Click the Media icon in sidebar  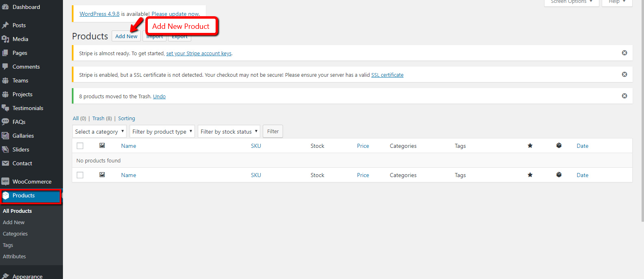point(5,39)
